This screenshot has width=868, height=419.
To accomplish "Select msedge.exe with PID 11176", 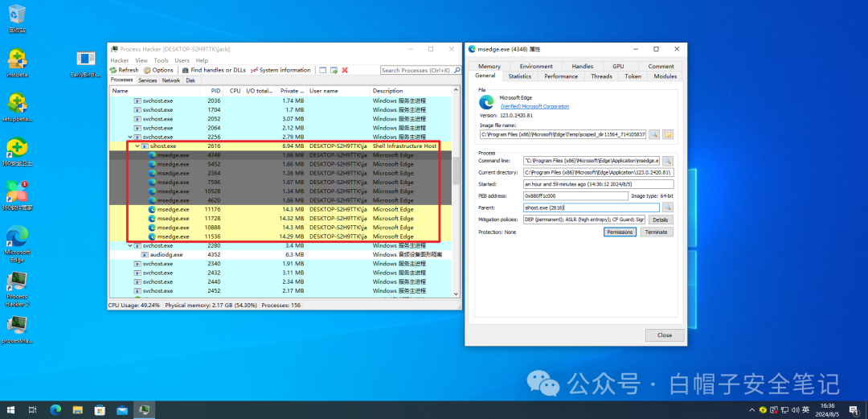I will (x=280, y=209).
